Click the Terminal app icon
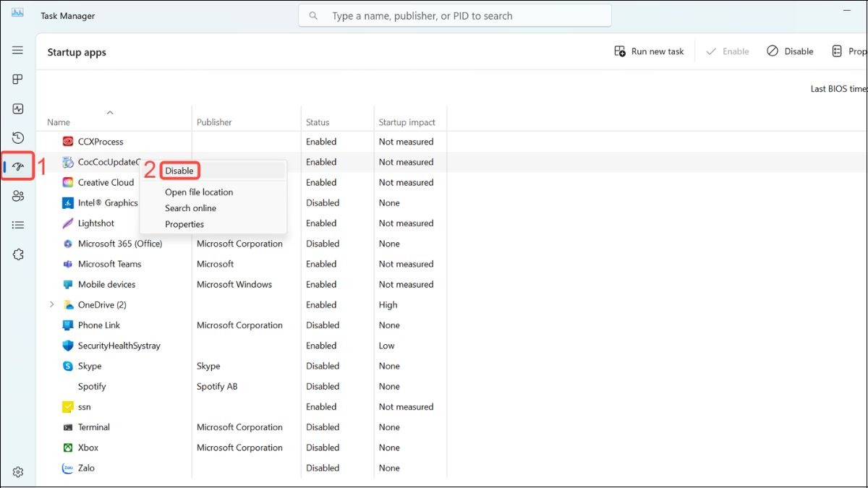 click(68, 427)
